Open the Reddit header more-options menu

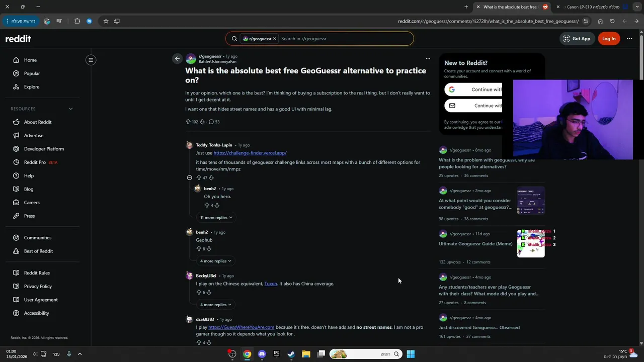629,39
